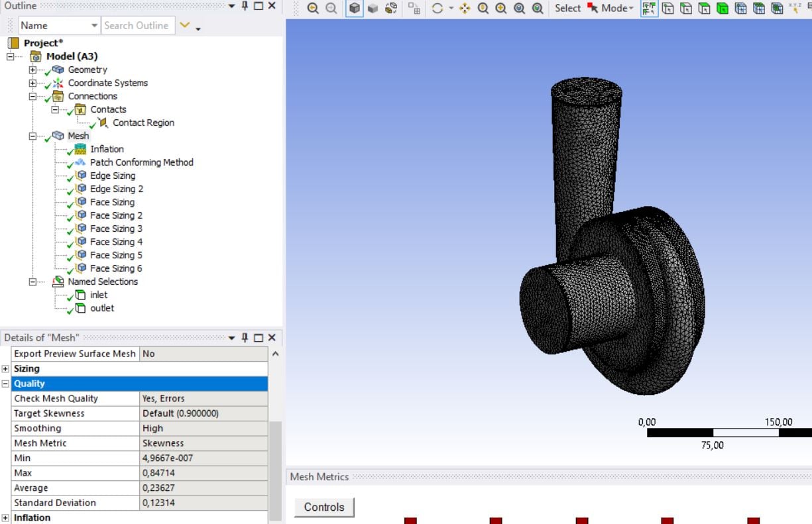
Task: Expand the Sizing section in Details
Action: [6, 369]
